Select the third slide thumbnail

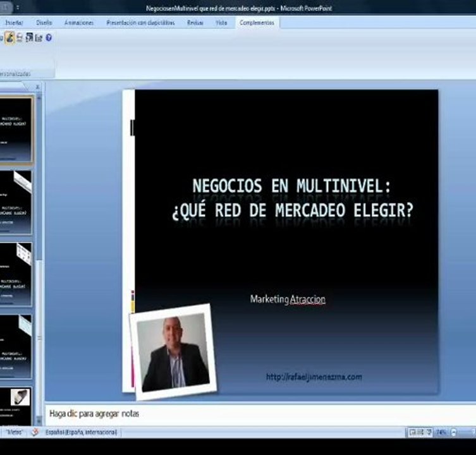point(15,274)
